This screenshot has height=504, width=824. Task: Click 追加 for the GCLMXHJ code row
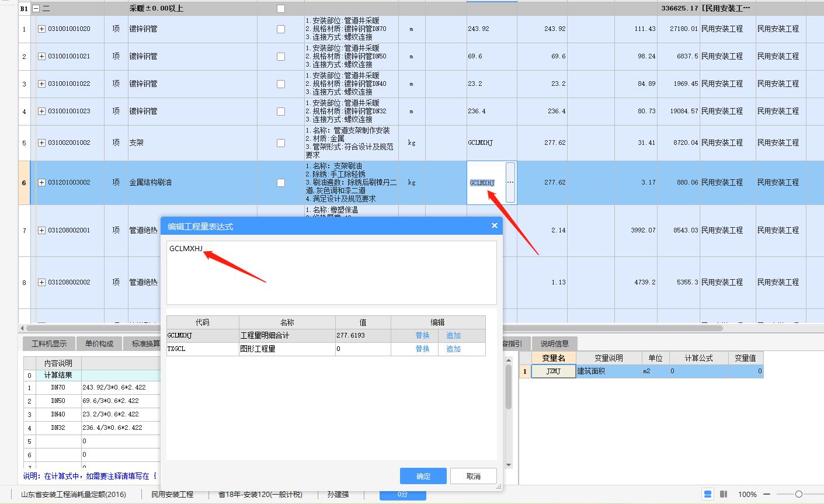[453, 336]
